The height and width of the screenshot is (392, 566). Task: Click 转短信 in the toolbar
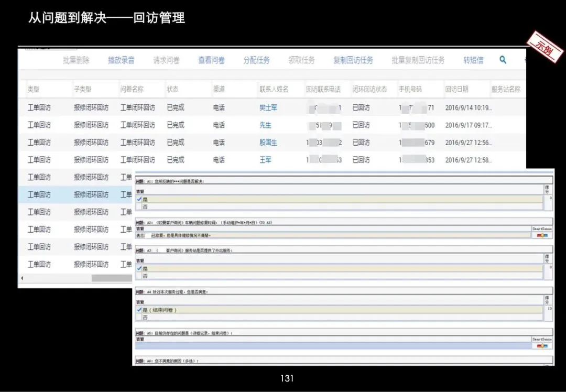[x=473, y=60]
